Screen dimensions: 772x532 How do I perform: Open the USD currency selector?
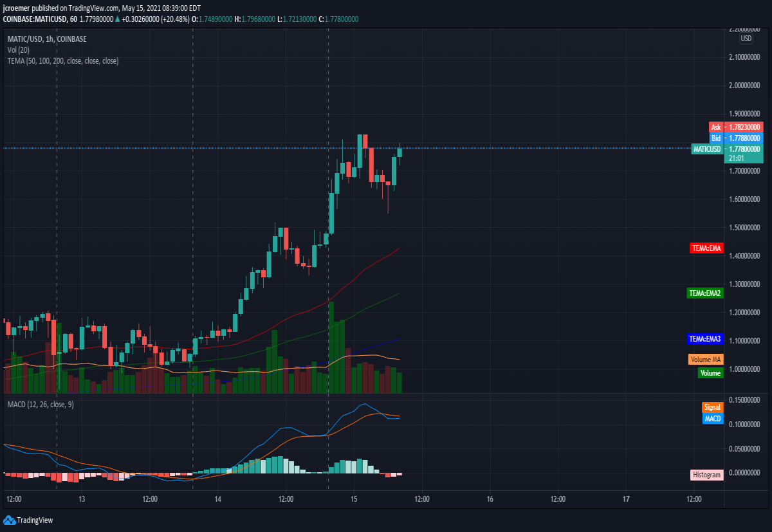(746, 39)
